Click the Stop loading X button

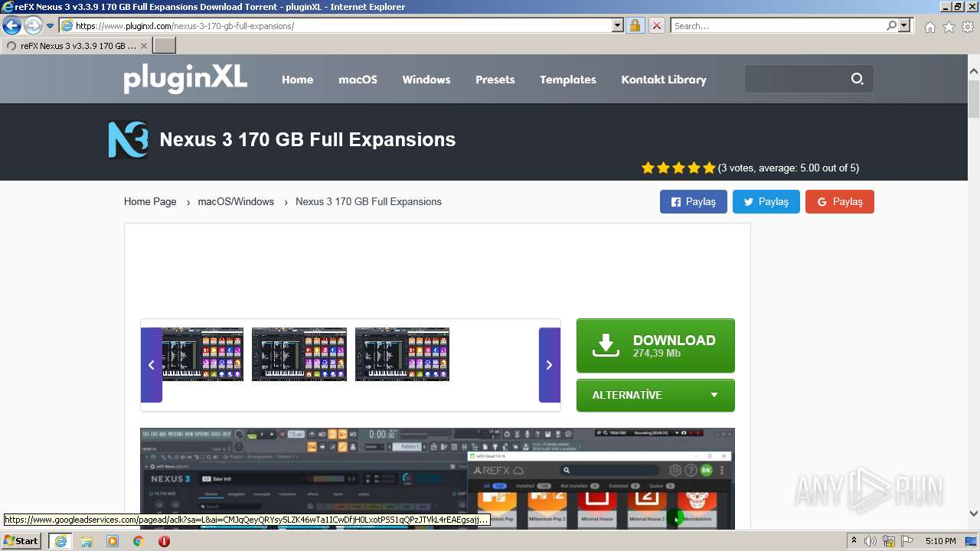pos(657,26)
